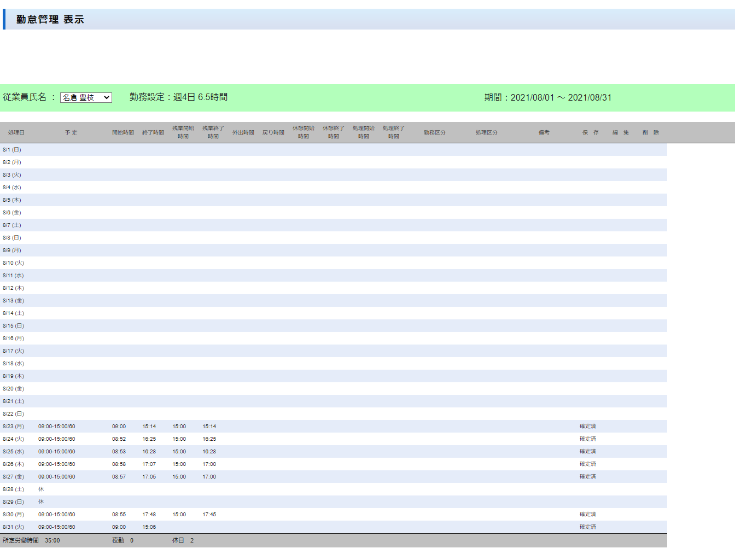The width and height of the screenshot is (735, 560).
Task: Select the 8/1 (日) date row
Action: 12,150
